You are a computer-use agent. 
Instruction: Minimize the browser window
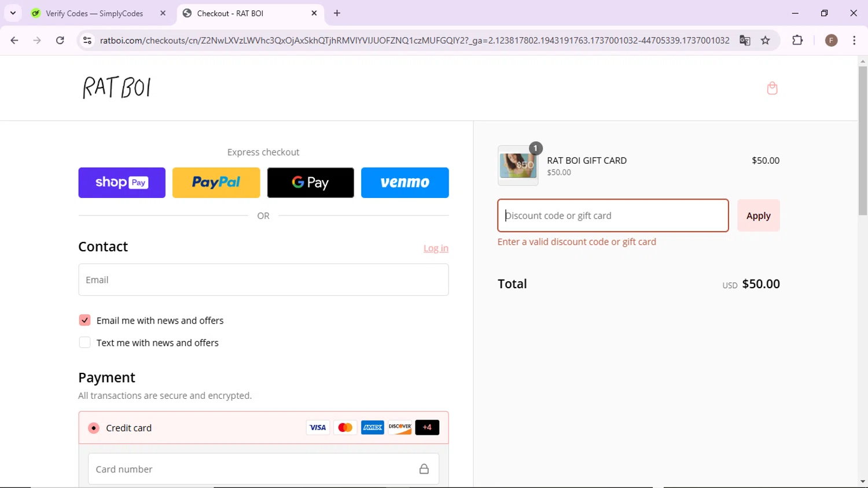(x=795, y=13)
